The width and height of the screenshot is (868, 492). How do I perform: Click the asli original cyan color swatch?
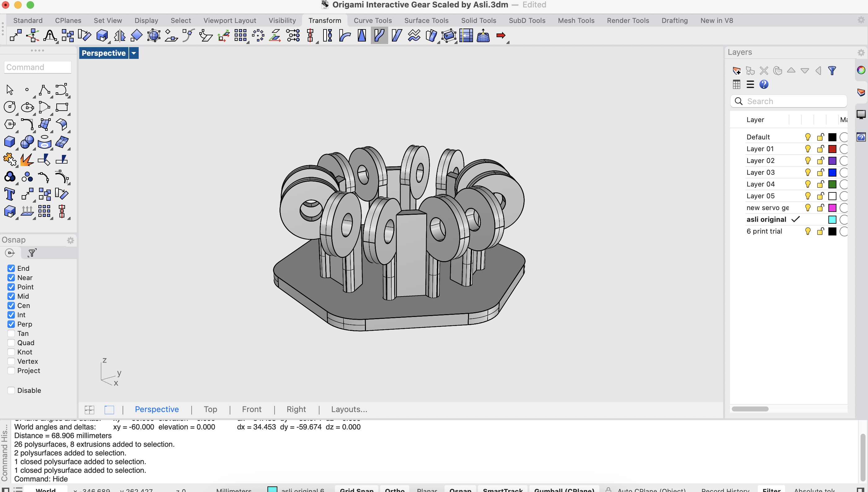[832, 220]
